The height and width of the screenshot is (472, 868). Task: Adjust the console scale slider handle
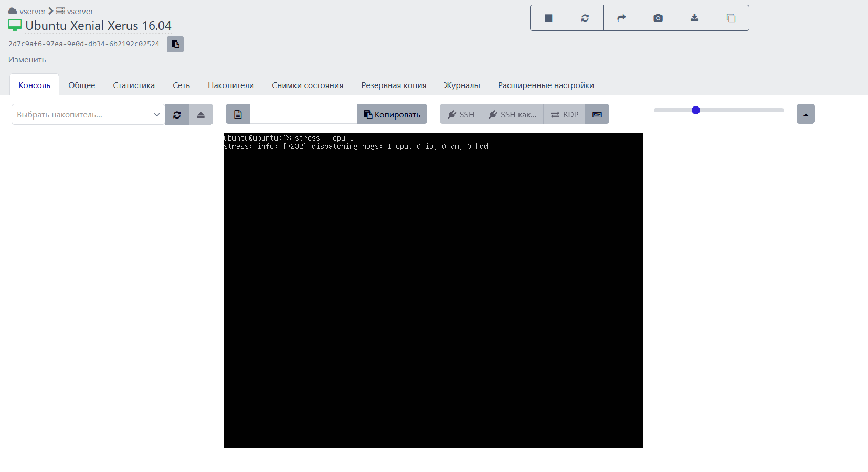click(696, 110)
